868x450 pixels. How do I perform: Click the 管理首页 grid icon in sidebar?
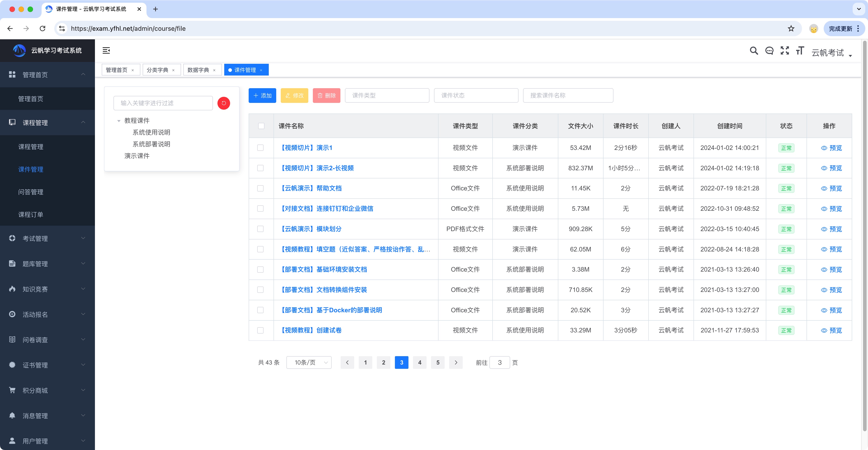12,74
